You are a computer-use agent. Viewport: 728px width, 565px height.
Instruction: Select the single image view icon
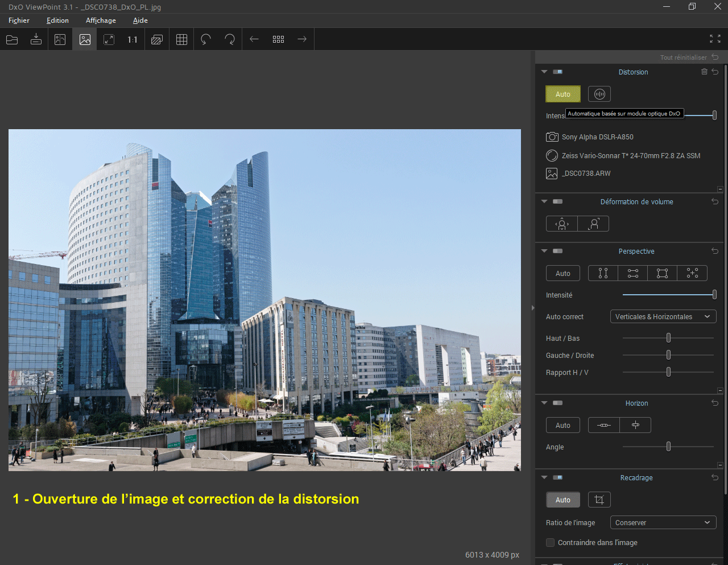(85, 39)
